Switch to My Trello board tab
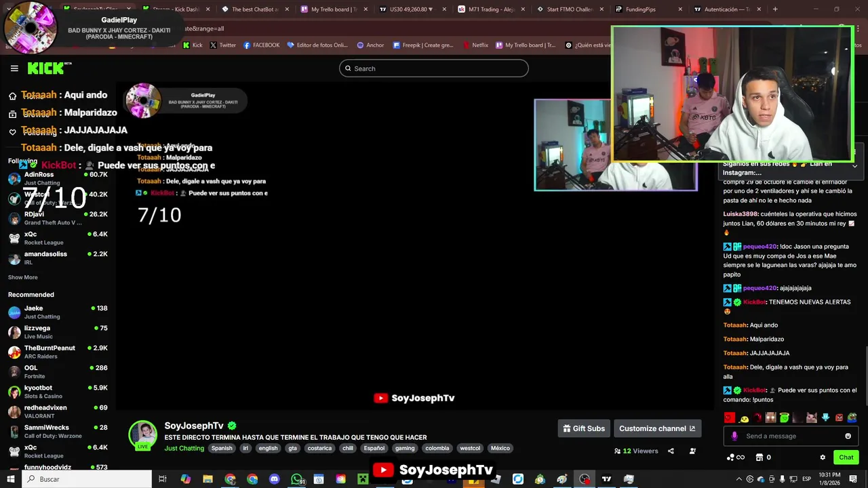Image resolution: width=868 pixels, height=488 pixels. pyautogui.click(x=333, y=9)
